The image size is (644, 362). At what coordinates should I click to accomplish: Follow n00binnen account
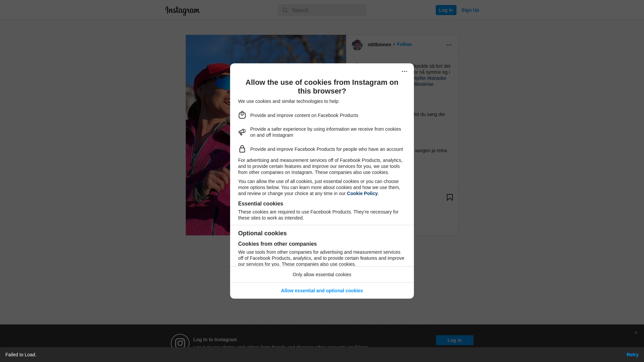tap(404, 44)
